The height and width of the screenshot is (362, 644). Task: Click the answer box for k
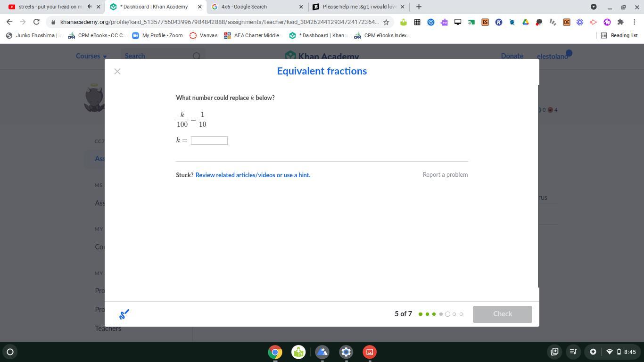click(209, 140)
